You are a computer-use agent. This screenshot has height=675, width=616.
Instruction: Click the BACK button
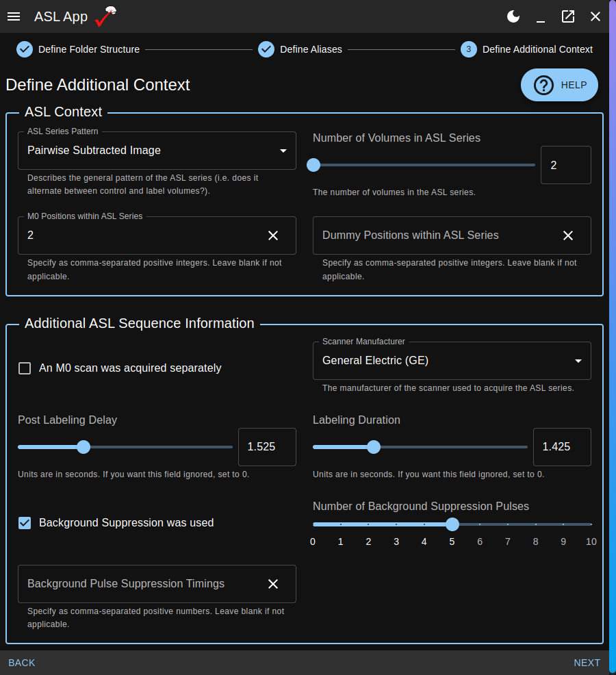pos(21,663)
